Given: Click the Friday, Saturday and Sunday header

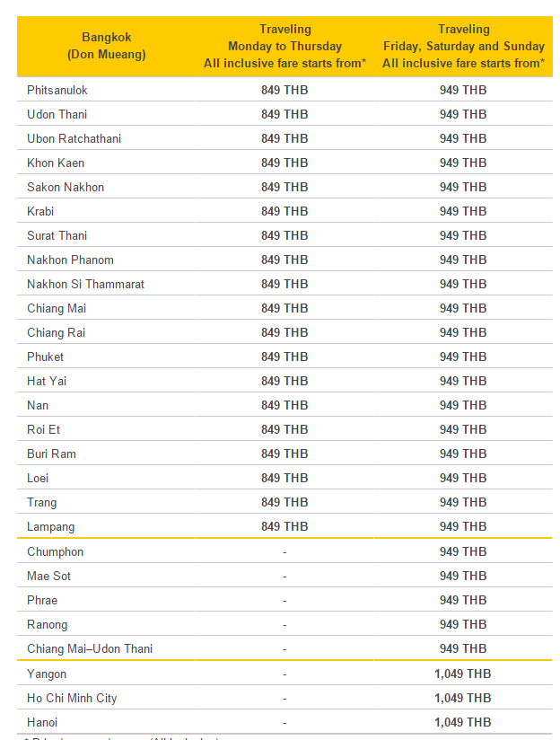Looking at the screenshot, I should pyautogui.click(x=463, y=47).
